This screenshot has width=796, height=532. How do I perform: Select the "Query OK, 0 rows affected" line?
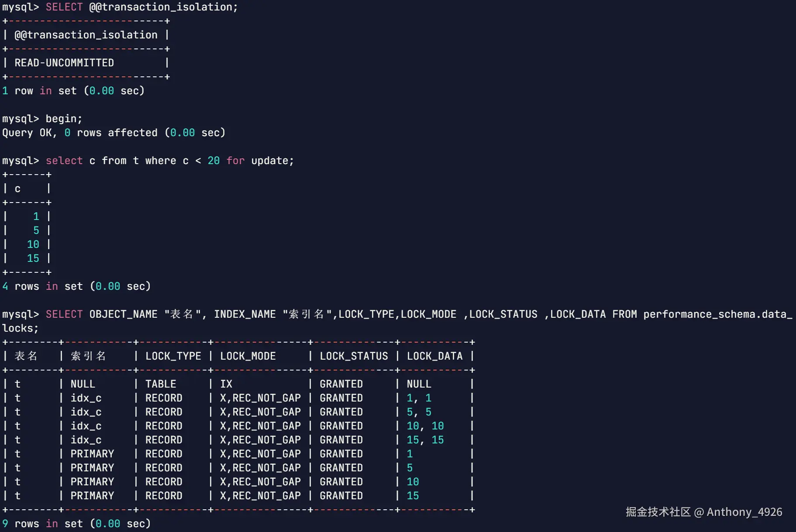coord(114,133)
